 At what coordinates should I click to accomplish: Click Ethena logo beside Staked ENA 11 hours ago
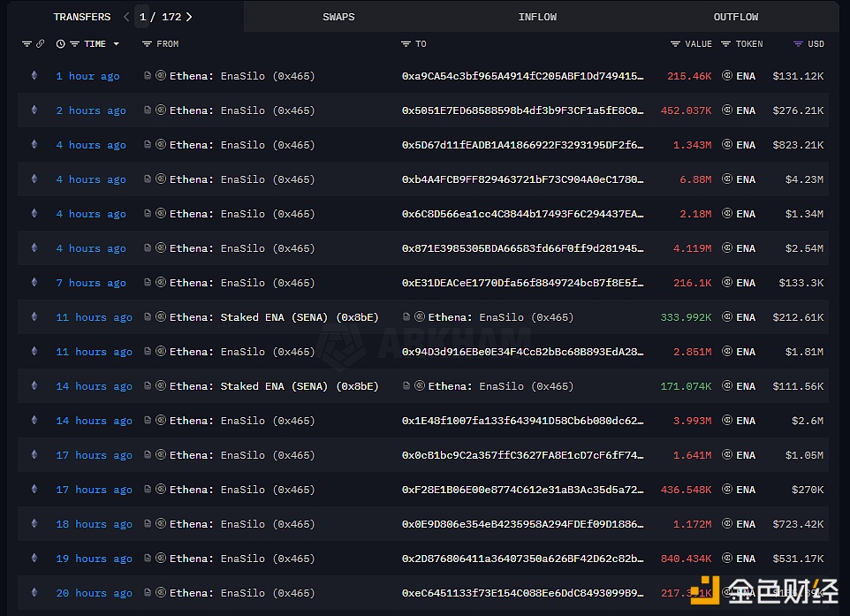161,317
